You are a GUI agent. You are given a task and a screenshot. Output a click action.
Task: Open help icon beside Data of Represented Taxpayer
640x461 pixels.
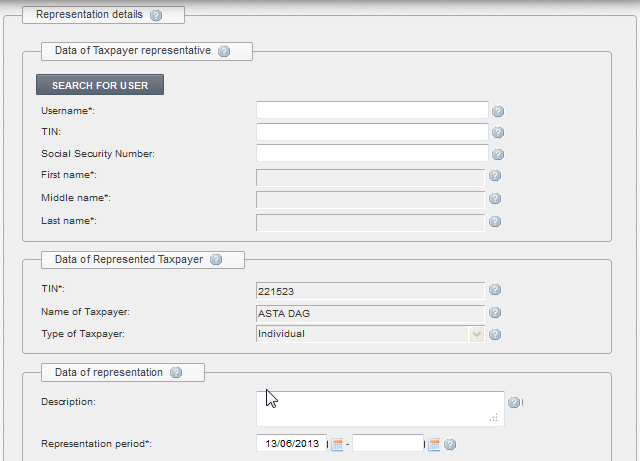pyautogui.click(x=216, y=259)
